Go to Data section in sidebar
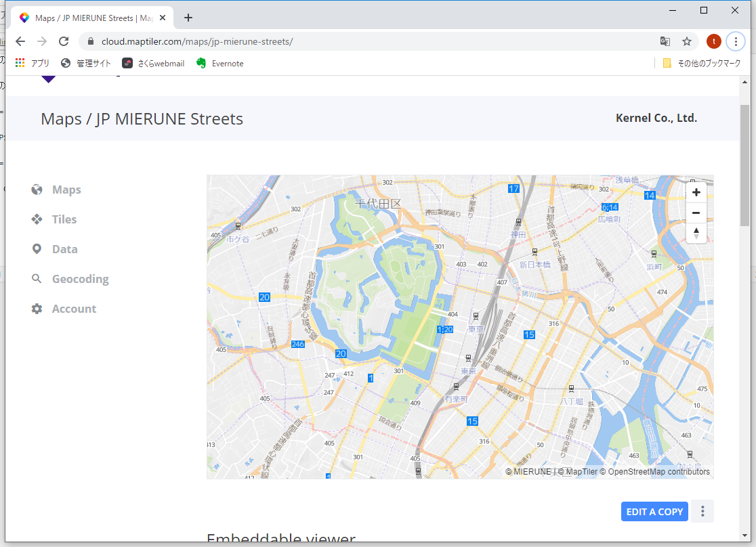Screen dimensions: 756x547 coord(64,249)
